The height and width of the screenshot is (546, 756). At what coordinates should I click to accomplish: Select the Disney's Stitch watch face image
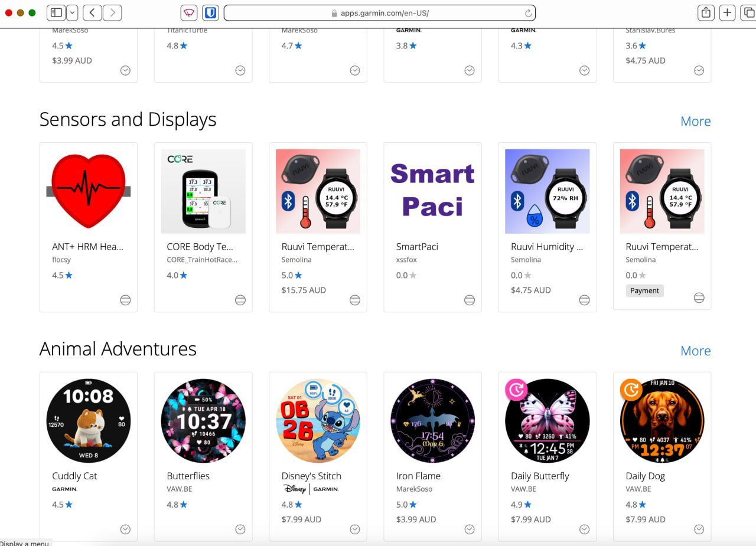coord(318,421)
